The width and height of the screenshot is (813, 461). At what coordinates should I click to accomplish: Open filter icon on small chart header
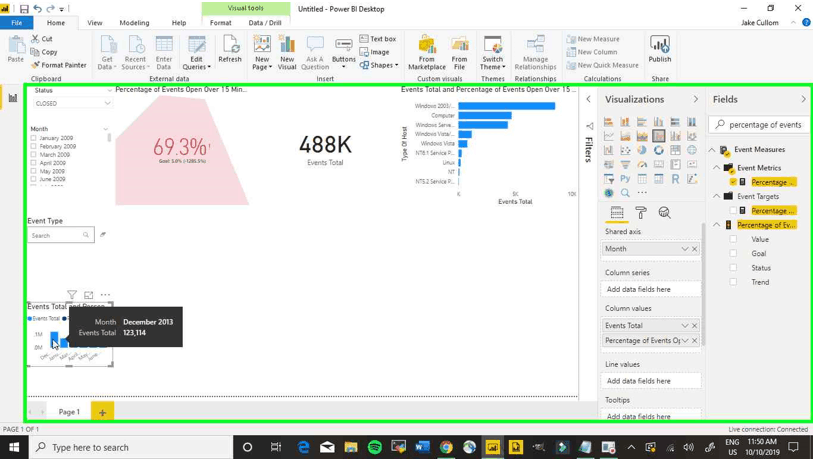tap(72, 295)
